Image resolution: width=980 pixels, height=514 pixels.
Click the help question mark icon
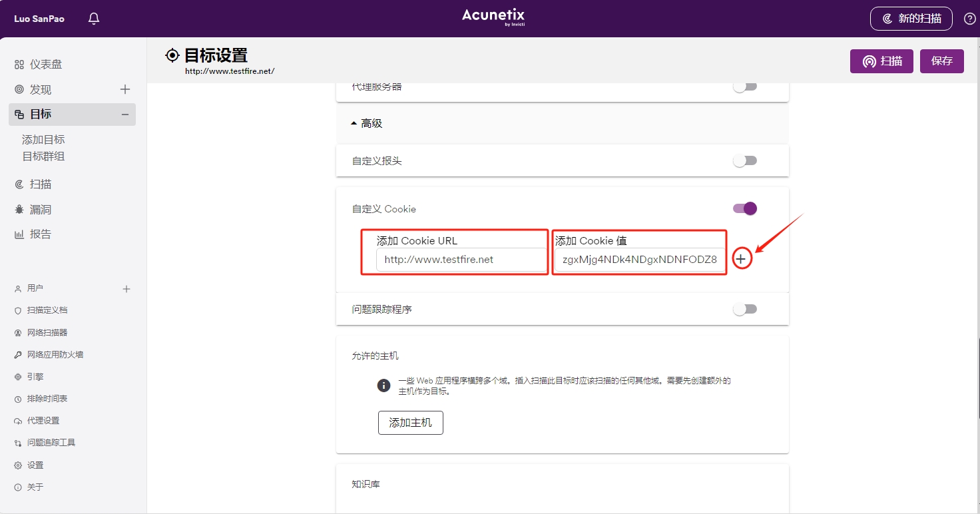[x=970, y=19]
